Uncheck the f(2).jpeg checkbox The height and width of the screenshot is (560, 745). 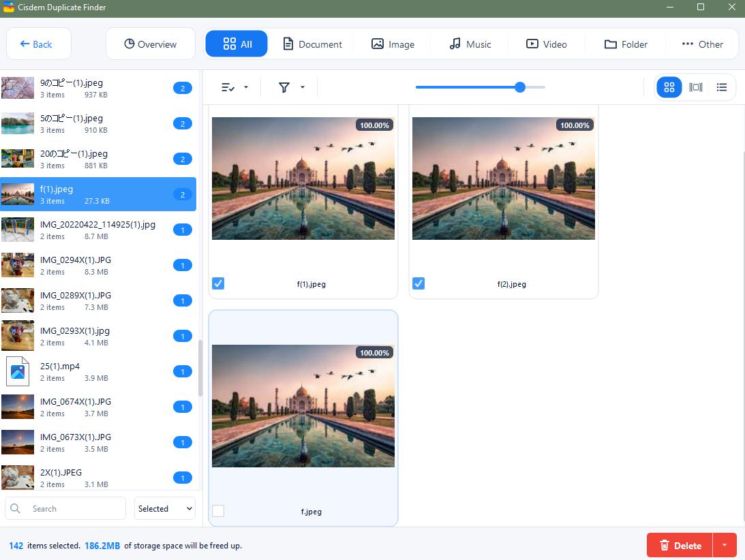tap(419, 283)
